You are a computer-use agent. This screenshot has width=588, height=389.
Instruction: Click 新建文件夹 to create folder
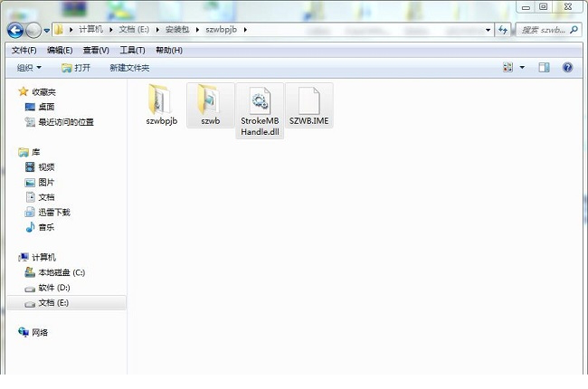coord(129,68)
